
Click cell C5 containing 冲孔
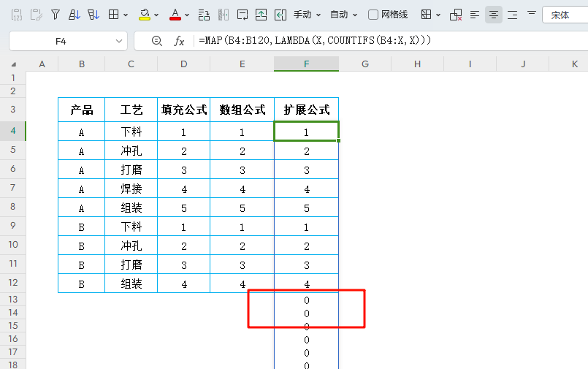pos(131,151)
